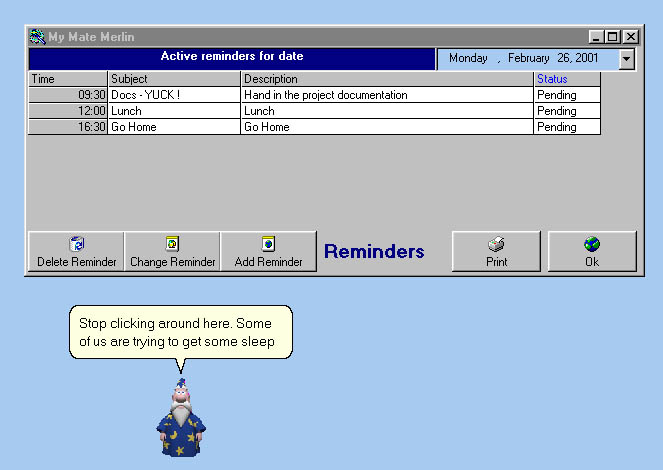Click the Delete Reminder recycle icon
Screen dimensions: 663x470
point(76,244)
